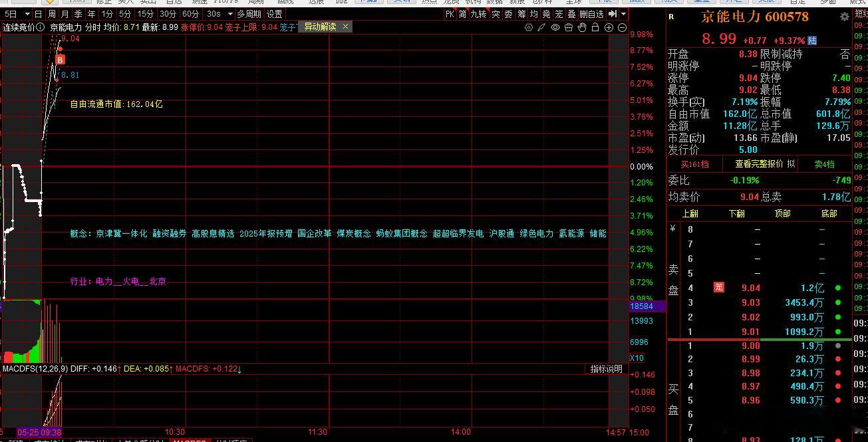The height and width of the screenshot is (442, 868).
Task: Select the 1分 one-minute period
Action: [106, 14]
